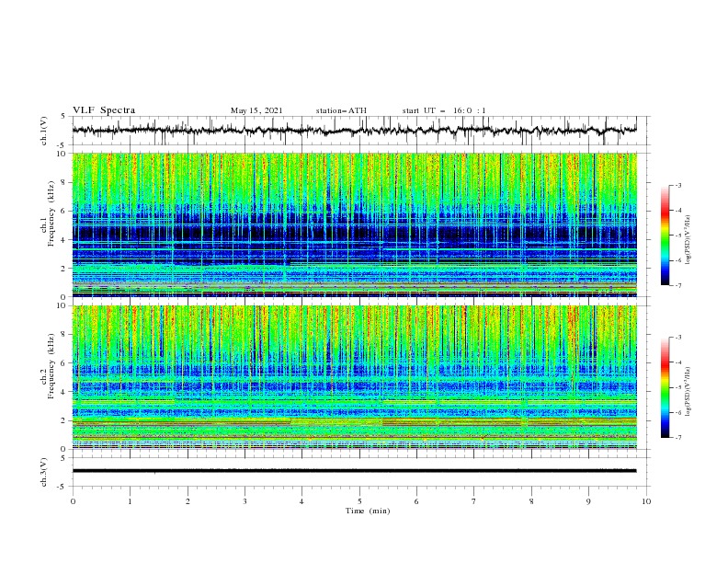Click the ch.2 "Frequency (kHz)" axis label
728x563 pixels.
51,365
